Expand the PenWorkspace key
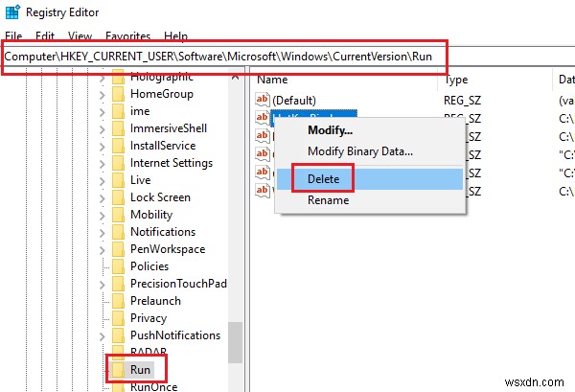 pos(103,250)
